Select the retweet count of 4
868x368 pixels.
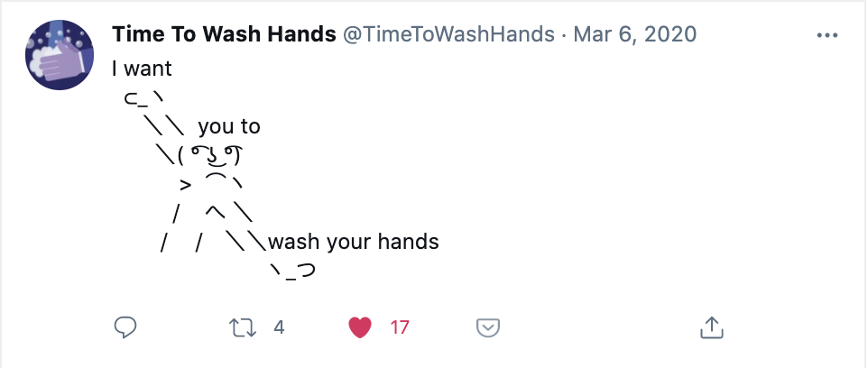coord(279,327)
